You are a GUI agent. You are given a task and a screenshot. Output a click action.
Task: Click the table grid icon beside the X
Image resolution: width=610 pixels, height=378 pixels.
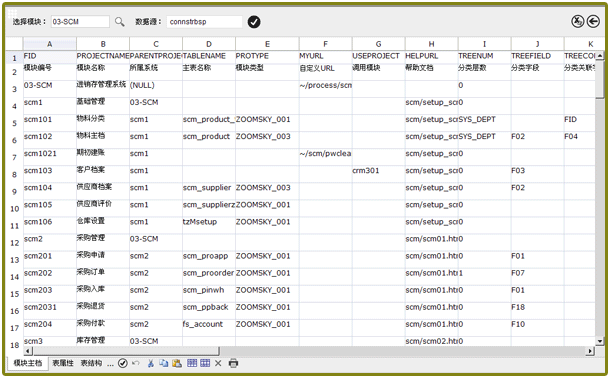pyautogui.click(x=205, y=363)
